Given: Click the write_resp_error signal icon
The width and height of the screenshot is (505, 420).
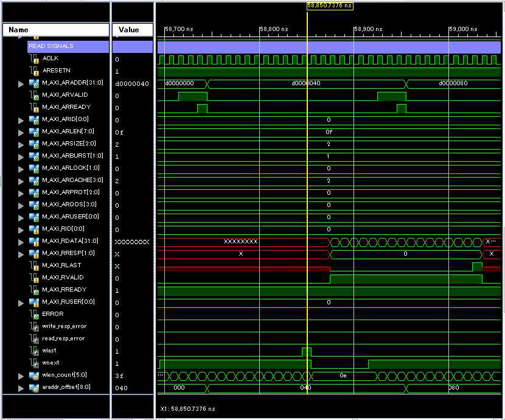Looking at the screenshot, I should coord(34,326).
